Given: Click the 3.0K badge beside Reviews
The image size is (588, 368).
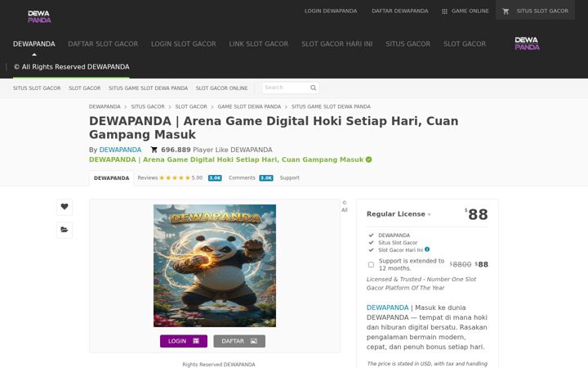Looking at the screenshot, I should click(215, 178).
